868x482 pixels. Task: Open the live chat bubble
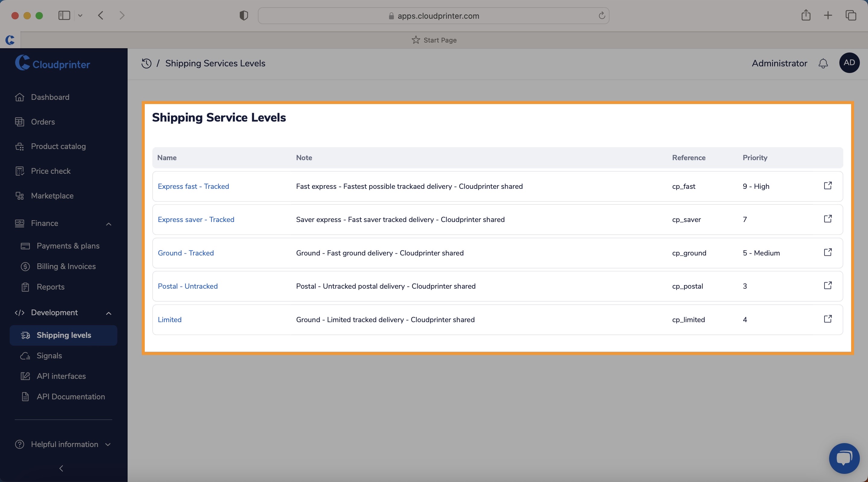point(844,458)
